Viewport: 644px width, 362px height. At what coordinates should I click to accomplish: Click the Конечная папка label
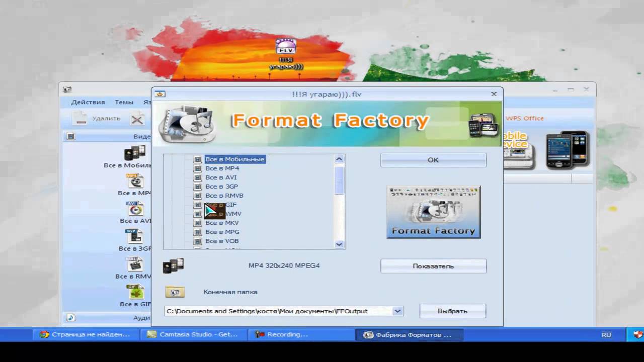pos(230,292)
